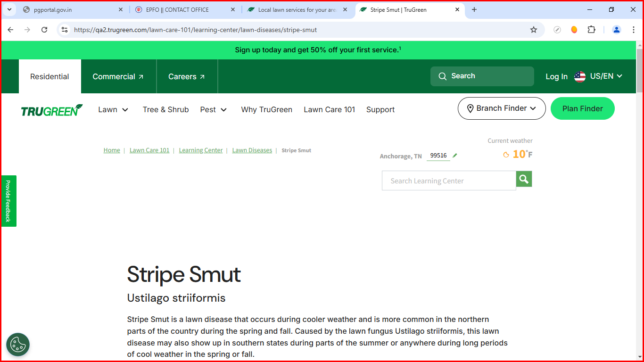Open the tab search dropdown arrow
The height and width of the screenshot is (362, 644).
coord(9,9)
